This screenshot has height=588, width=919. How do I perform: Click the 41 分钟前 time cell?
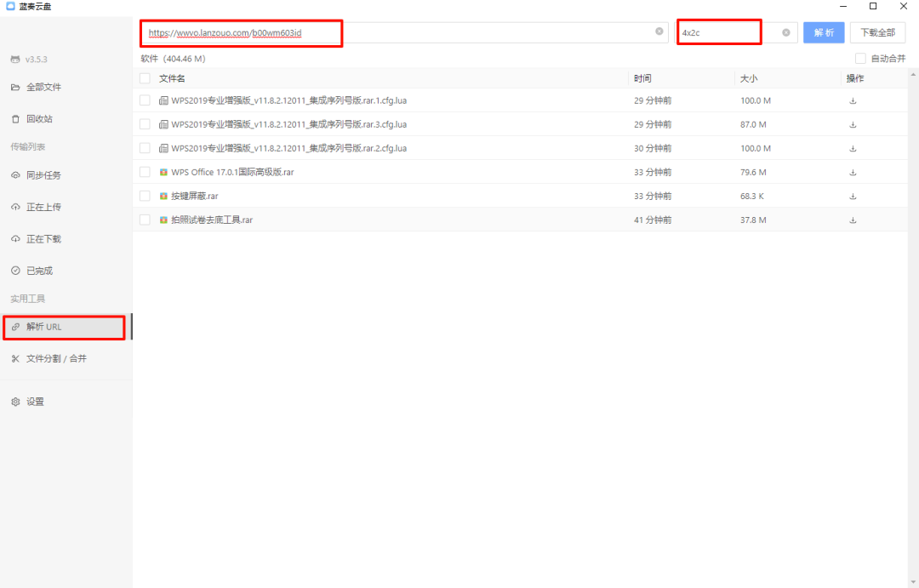[653, 220]
